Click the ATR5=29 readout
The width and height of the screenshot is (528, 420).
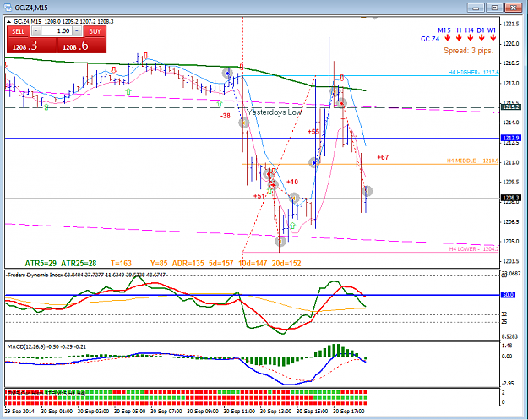click(41, 264)
